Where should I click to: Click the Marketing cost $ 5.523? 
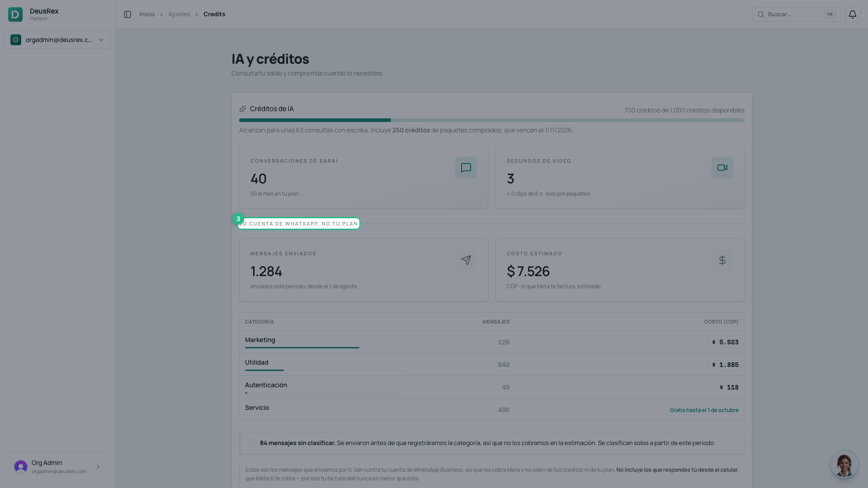click(725, 343)
